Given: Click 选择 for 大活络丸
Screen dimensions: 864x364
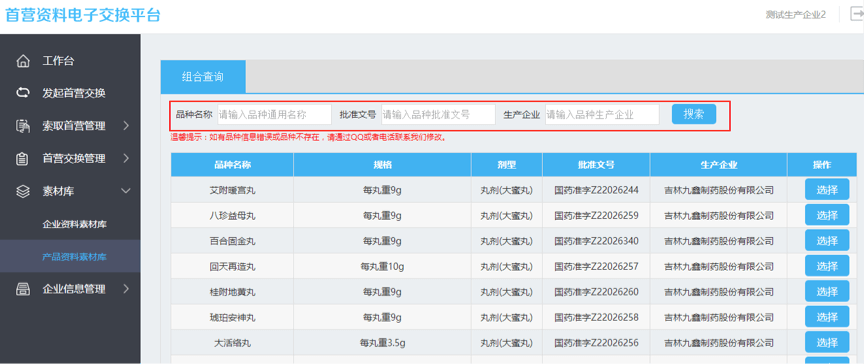Looking at the screenshot, I should click(x=827, y=342).
